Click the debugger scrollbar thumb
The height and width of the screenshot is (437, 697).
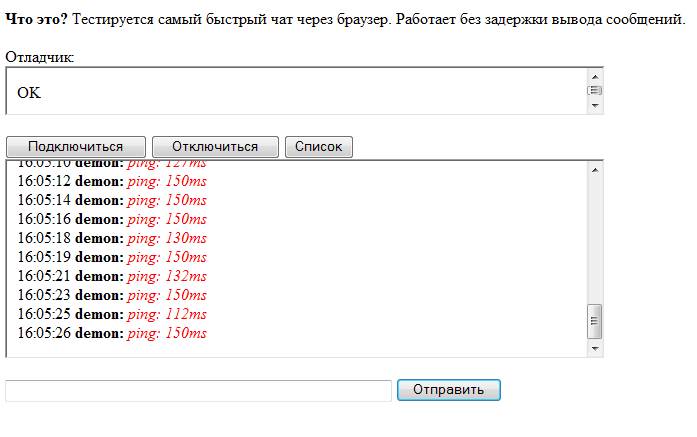click(x=595, y=91)
